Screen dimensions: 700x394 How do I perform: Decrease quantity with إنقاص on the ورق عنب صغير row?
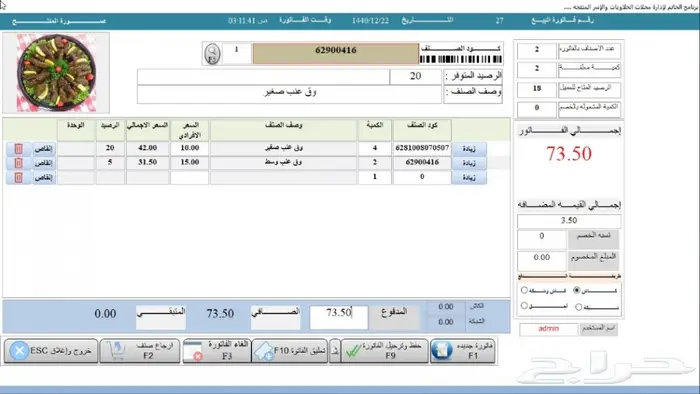pyautogui.click(x=43, y=149)
